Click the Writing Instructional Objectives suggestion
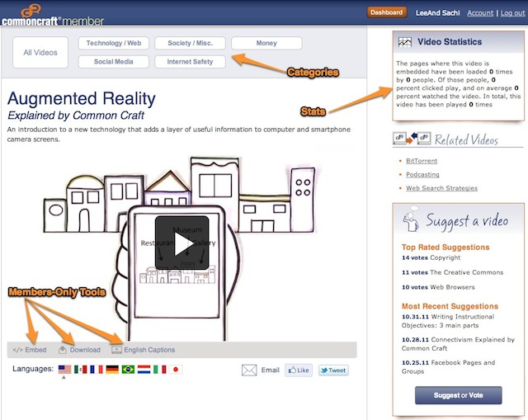 click(x=448, y=321)
